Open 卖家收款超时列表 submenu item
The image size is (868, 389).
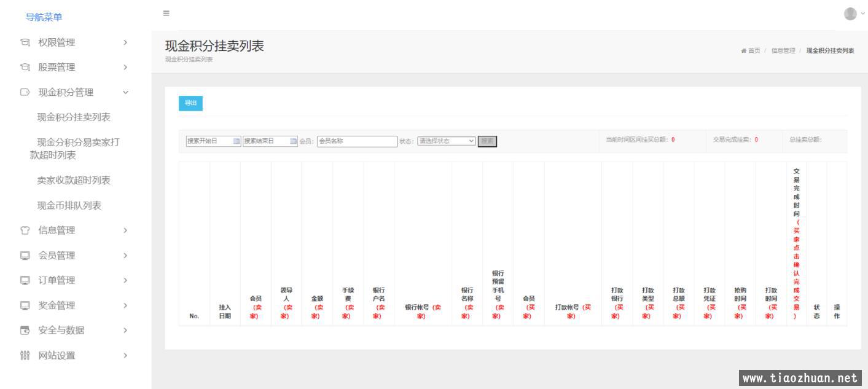coord(74,180)
